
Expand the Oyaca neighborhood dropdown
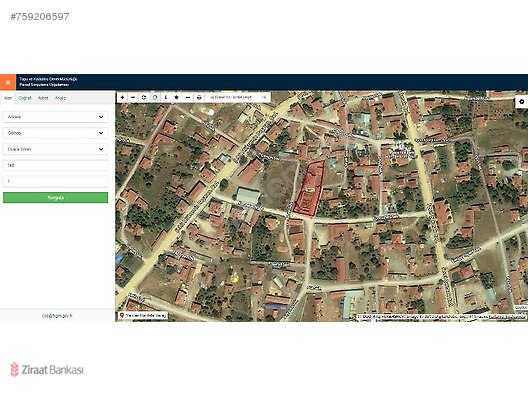[56, 149]
